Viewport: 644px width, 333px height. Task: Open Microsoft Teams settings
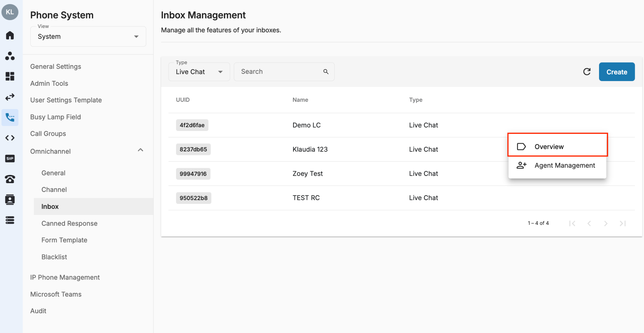point(56,294)
